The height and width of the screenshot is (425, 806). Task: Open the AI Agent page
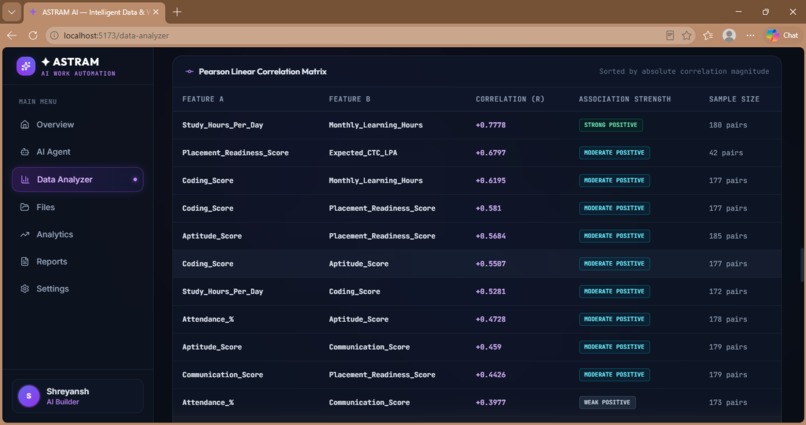[x=78, y=152]
